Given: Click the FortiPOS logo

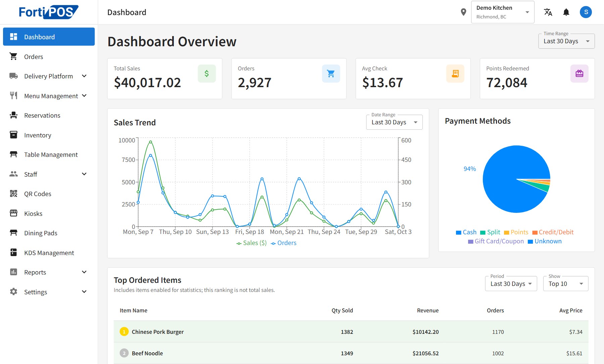Looking at the screenshot, I should pos(49,12).
